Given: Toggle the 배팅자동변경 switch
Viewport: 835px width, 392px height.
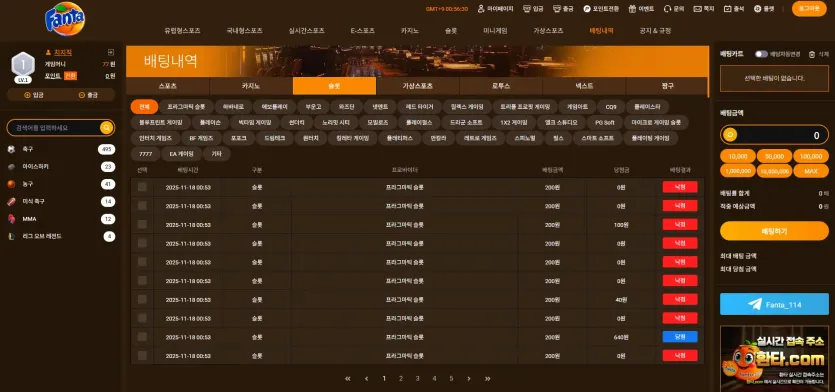Looking at the screenshot, I should tap(761, 54).
